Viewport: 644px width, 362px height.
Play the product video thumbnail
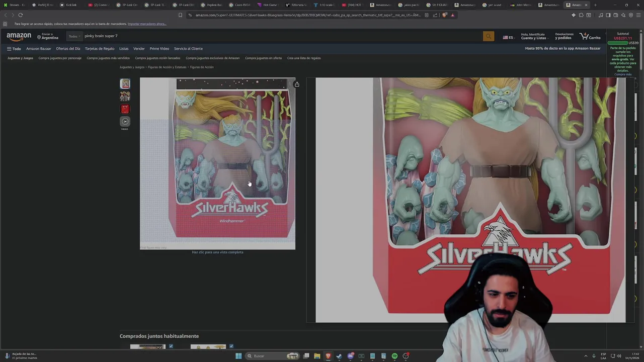click(x=125, y=121)
